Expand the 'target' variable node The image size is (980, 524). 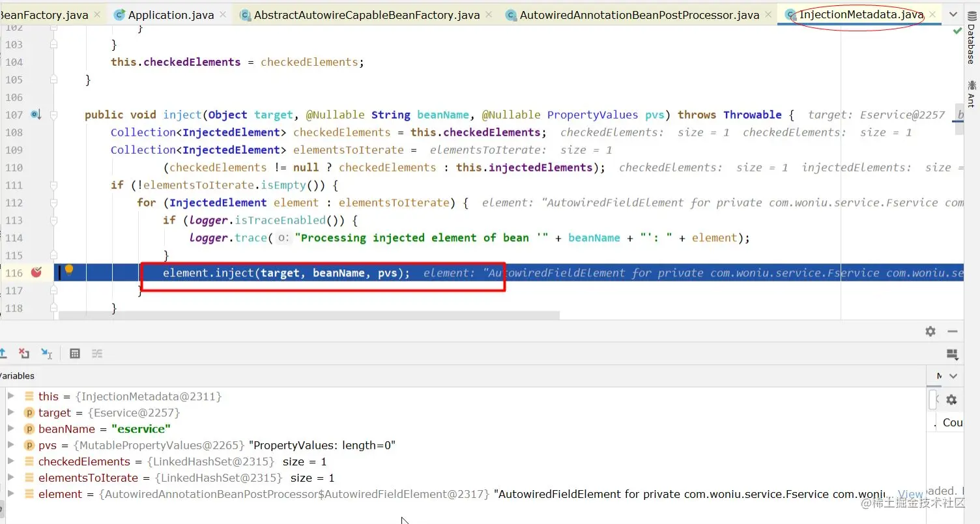(10, 413)
